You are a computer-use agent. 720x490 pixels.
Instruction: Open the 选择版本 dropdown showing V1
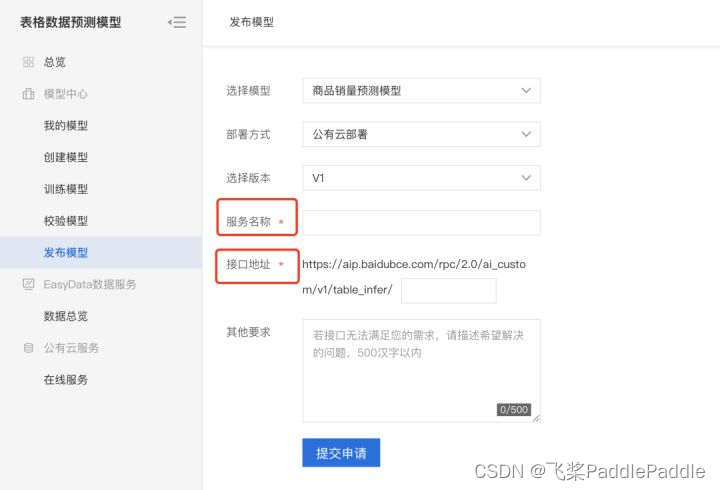coord(421,178)
